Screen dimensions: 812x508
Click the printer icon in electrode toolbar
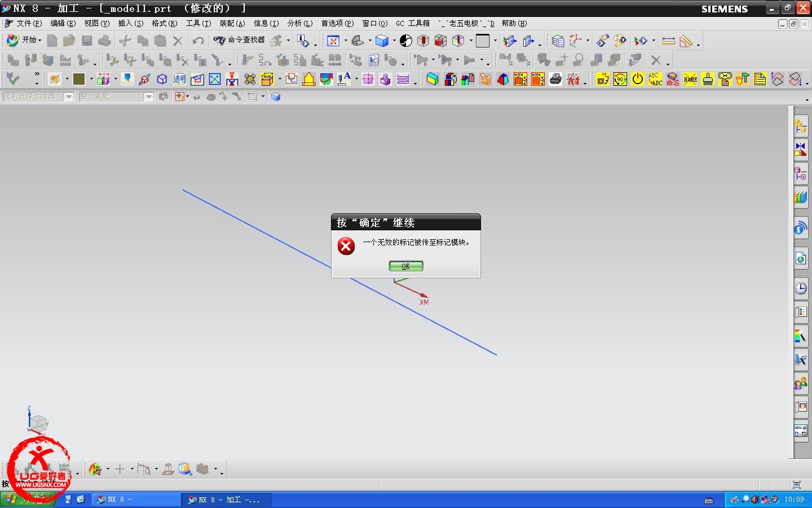point(555,79)
